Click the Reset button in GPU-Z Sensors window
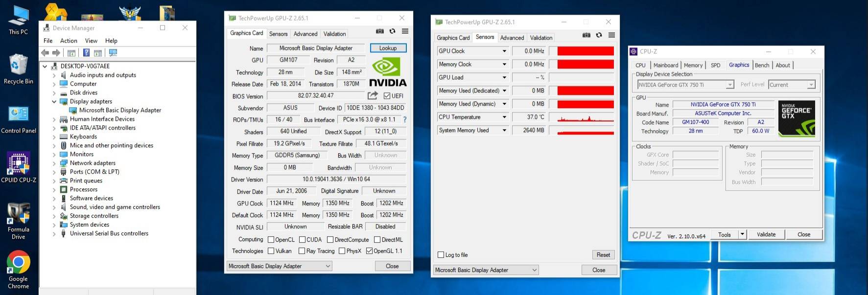The width and height of the screenshot is (868, 295). pos(603,255)
